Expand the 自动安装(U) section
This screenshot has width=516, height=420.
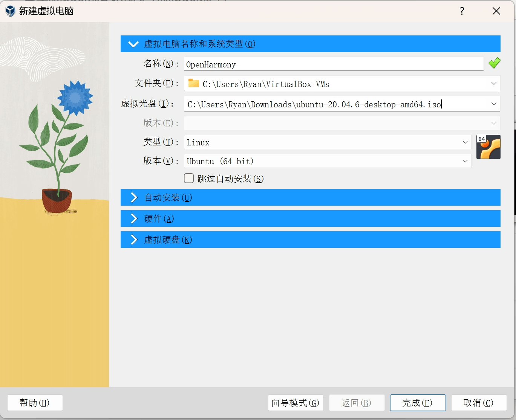click(311, 197)
